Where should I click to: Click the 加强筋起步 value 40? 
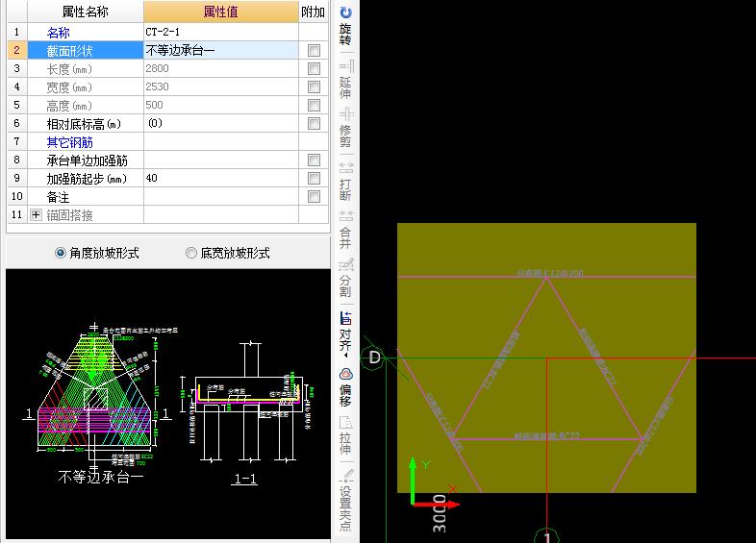pos(221,178)
